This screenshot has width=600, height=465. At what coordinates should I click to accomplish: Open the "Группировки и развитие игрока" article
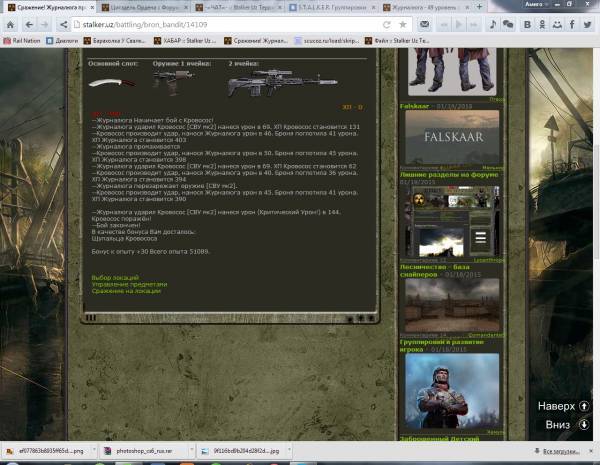point(442,346)
